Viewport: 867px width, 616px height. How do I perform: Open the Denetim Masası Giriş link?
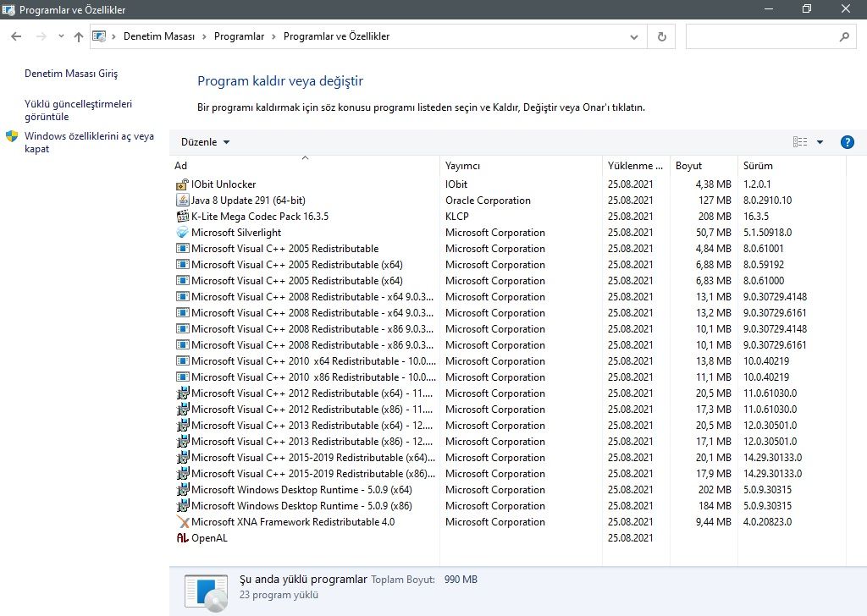(x=71, y=74)
